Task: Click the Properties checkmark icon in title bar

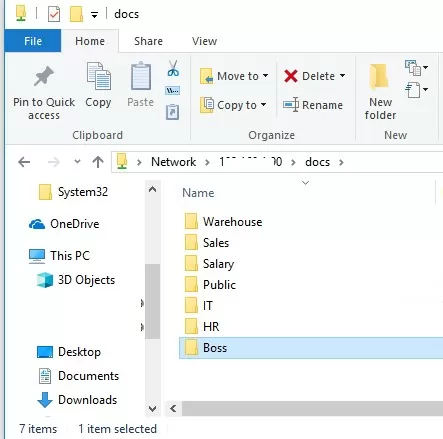Action: coord(54,14)
